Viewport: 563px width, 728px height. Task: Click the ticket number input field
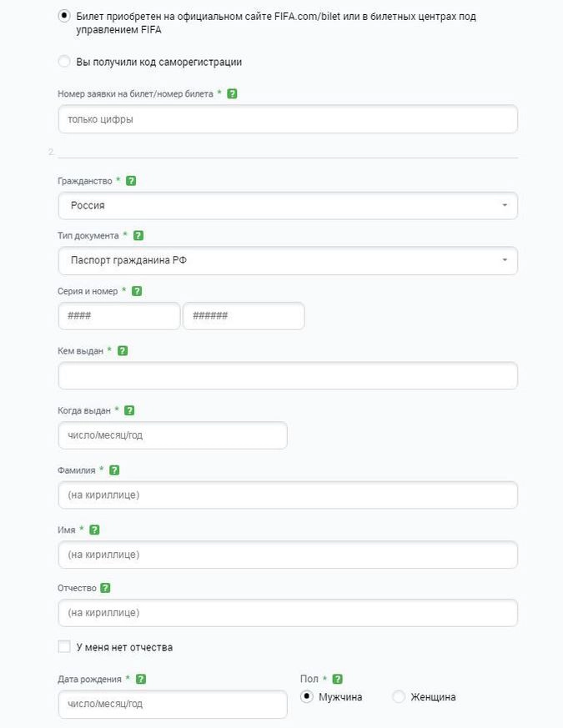tap(288, 119)
